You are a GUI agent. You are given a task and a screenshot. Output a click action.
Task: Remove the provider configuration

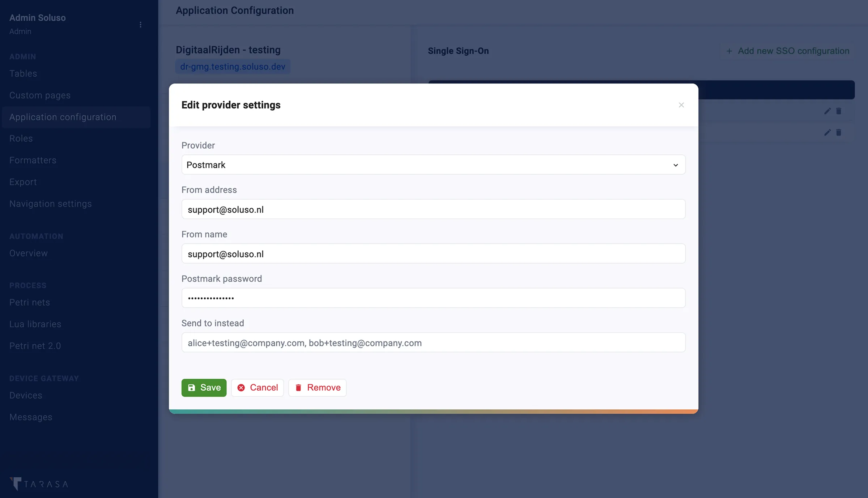coord(318,388)
